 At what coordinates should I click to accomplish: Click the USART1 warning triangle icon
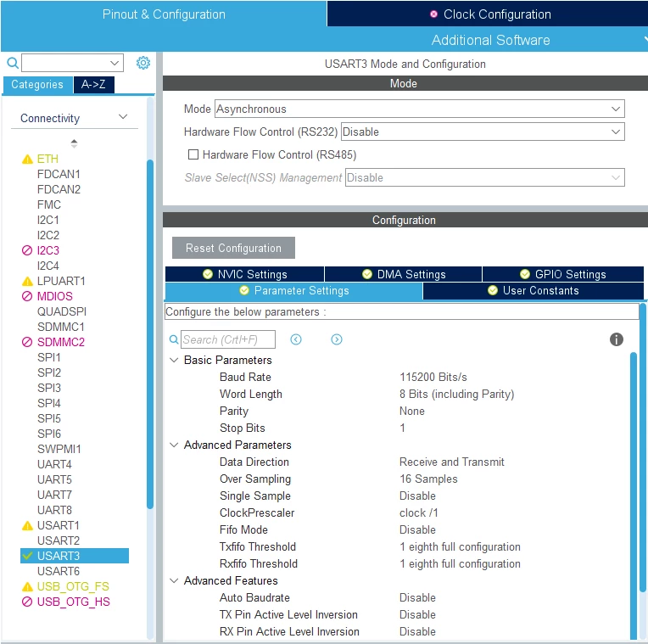click(27, 526)
